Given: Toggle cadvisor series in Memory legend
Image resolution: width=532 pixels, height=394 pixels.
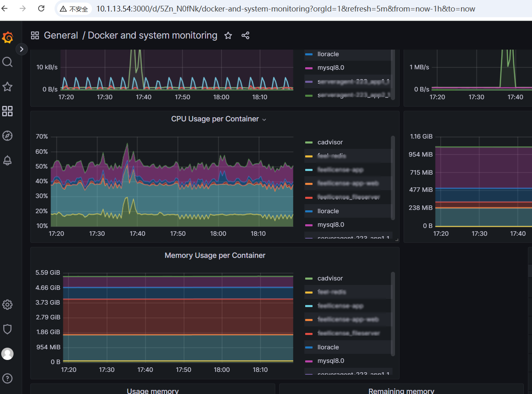Looking at the screenshot, I should [330, 278].
